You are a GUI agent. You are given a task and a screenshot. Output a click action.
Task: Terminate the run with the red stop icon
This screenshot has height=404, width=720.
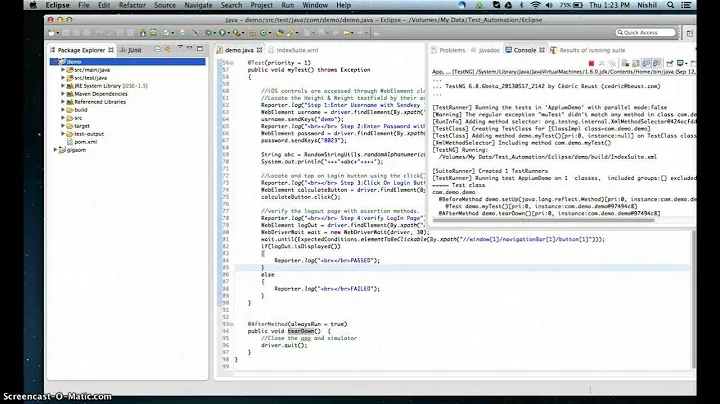(591, 63)
